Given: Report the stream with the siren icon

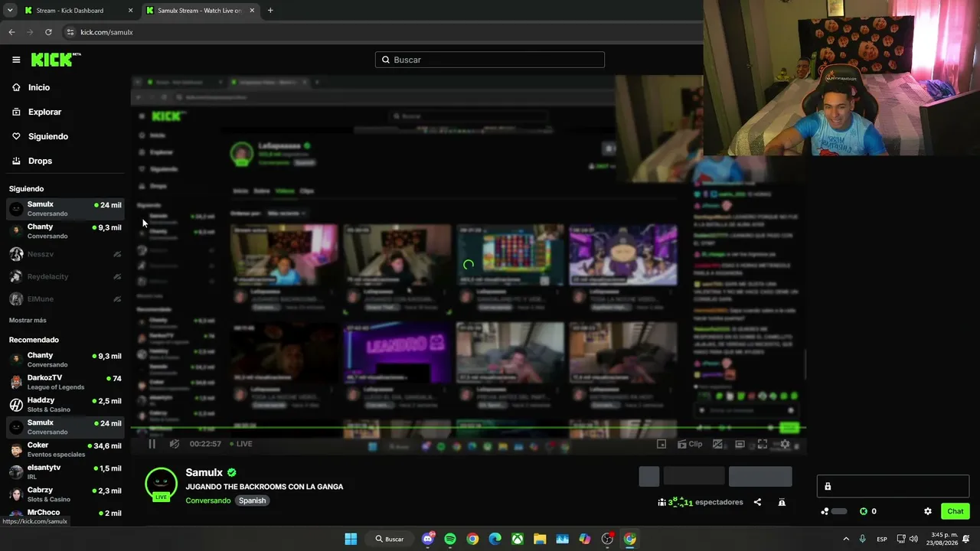Looking at the screenshot, I should (x=782, y=502).
